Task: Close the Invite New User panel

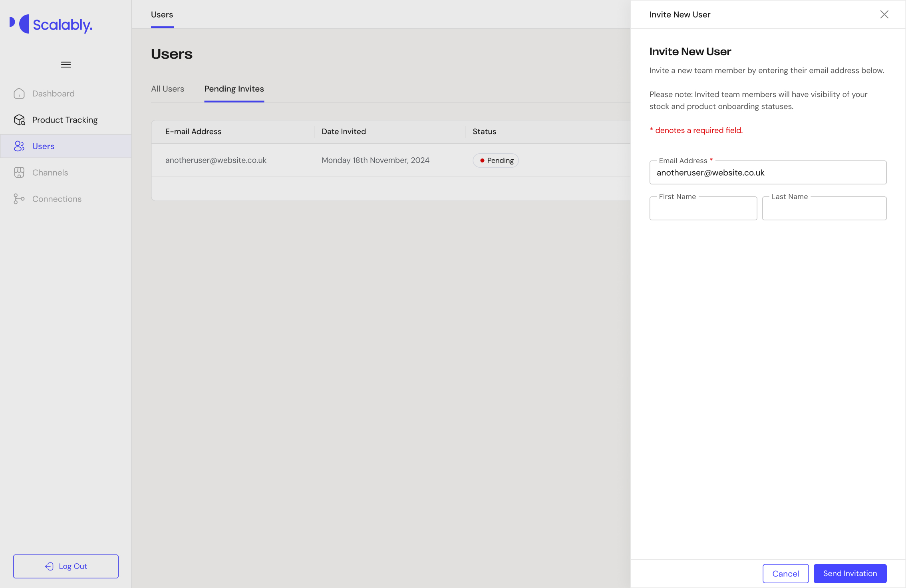Action: click(884, 14)
